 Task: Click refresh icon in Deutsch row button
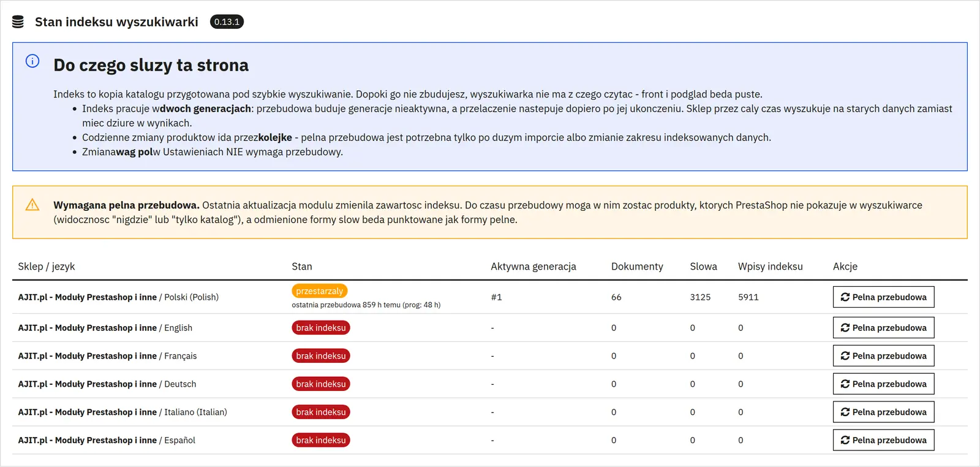(x=845, y=384)
